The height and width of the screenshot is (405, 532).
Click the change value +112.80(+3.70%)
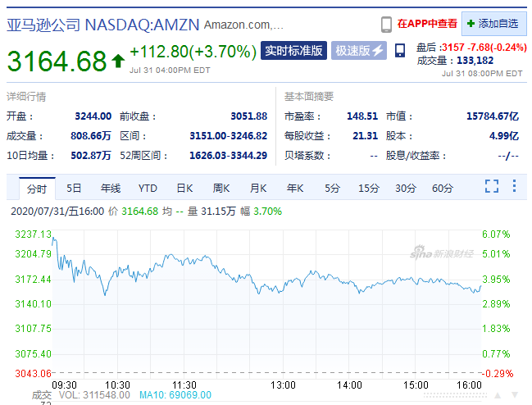(193, 52)
